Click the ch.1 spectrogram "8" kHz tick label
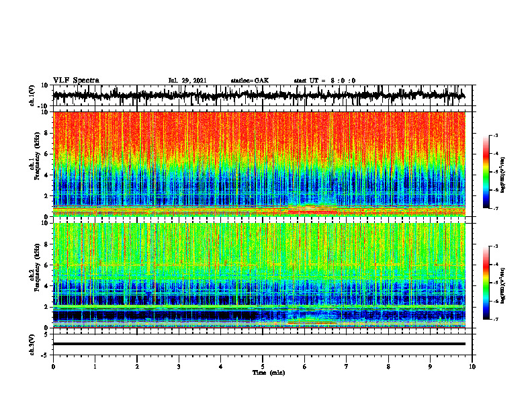532x411 pixels. coord(47,133)
